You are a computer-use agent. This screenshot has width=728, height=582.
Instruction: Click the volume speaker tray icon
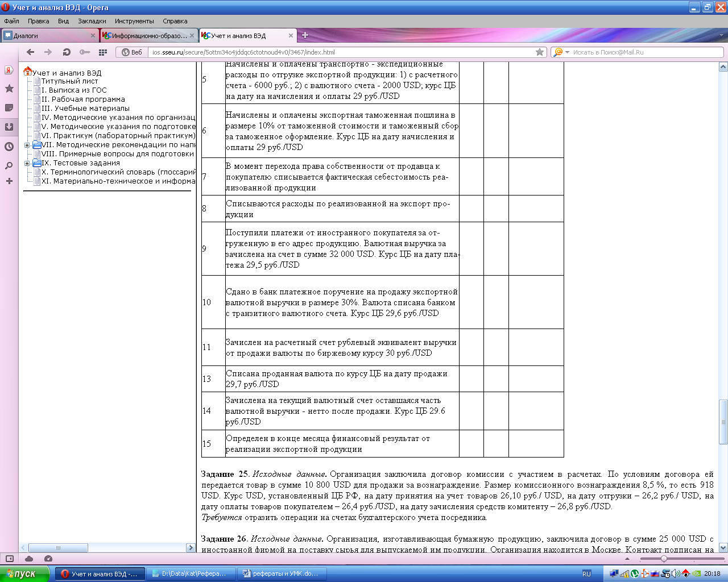coord(676,574)
